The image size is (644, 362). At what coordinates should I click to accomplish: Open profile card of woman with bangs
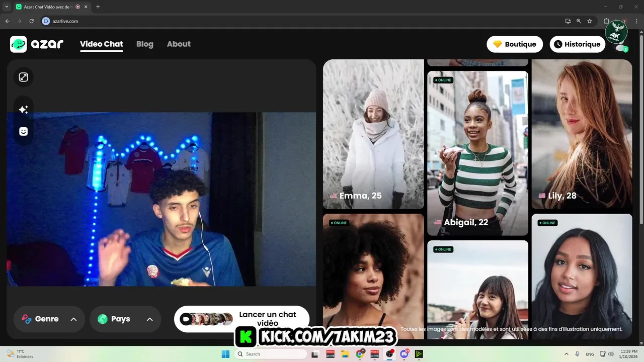click(x=477, y=290)
